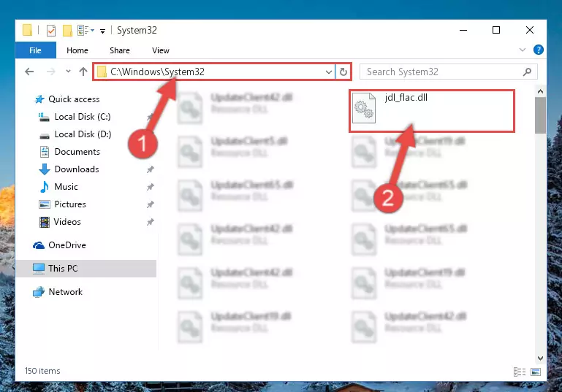Open Videos folder in sidebar
562x392 pixels.
tap(67, 222)
